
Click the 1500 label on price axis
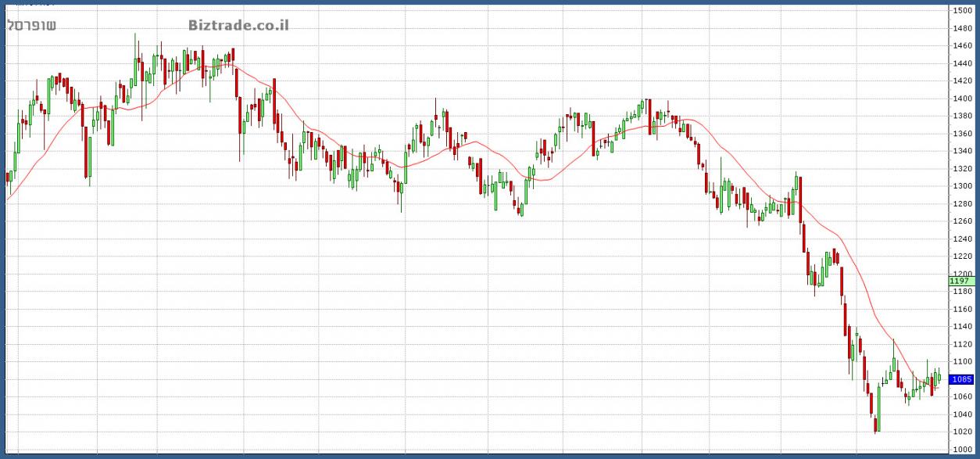961,10
